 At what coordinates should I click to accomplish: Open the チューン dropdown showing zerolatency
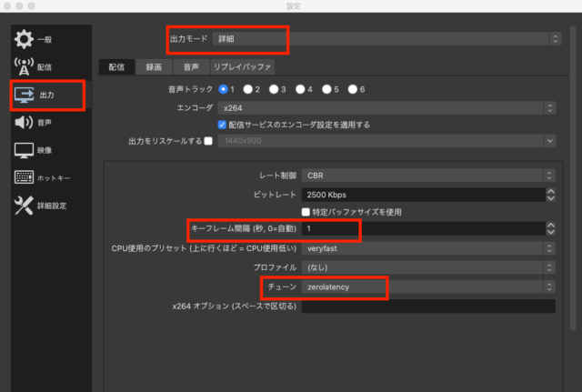[x=428, y=286]
